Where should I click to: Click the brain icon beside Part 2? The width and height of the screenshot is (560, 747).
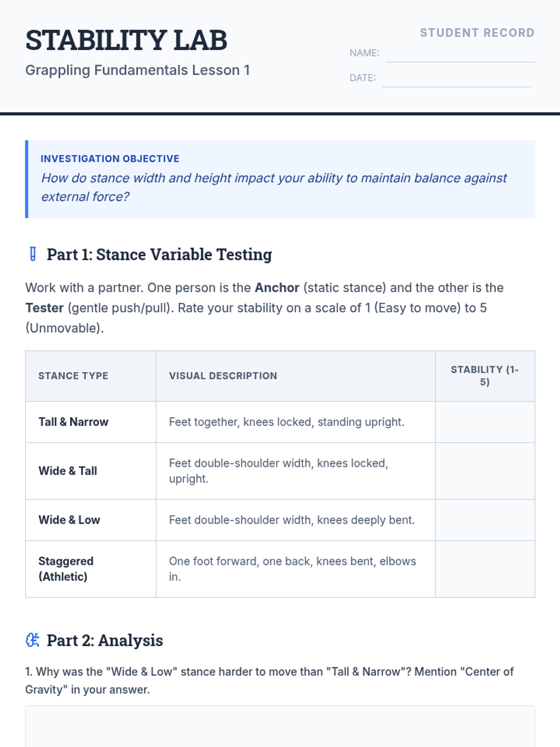pyautogui.click(x=32, y=640)
